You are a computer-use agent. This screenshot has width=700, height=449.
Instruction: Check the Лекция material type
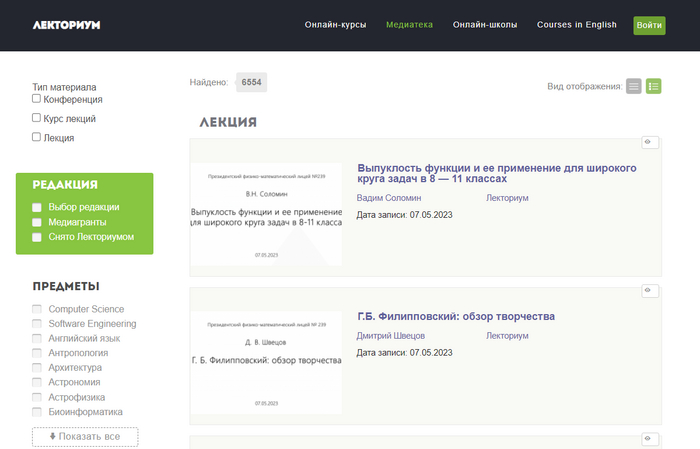37,137
